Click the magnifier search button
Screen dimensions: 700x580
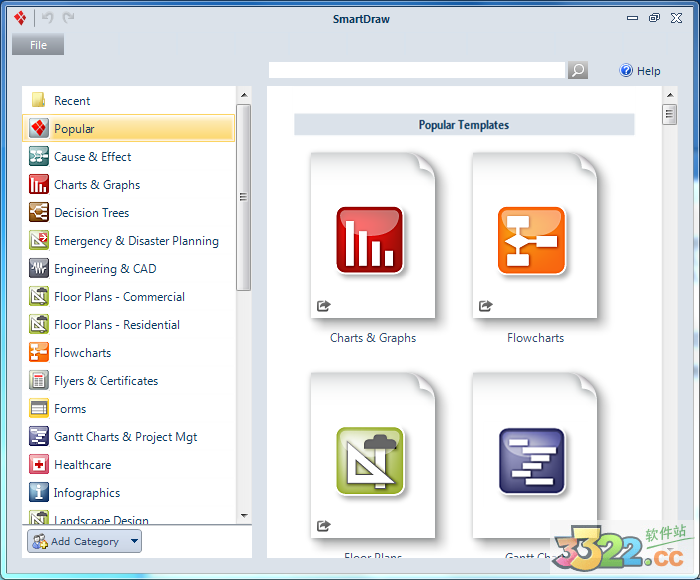coord(578,70)
